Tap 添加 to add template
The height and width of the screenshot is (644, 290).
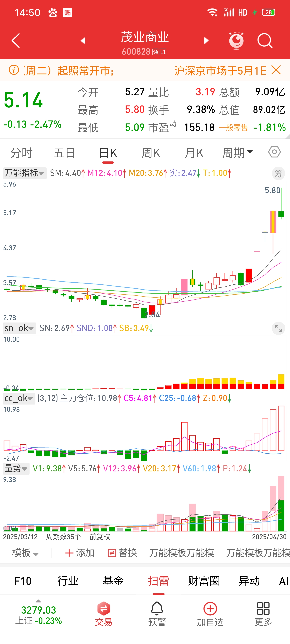click(x=80, y=553)
